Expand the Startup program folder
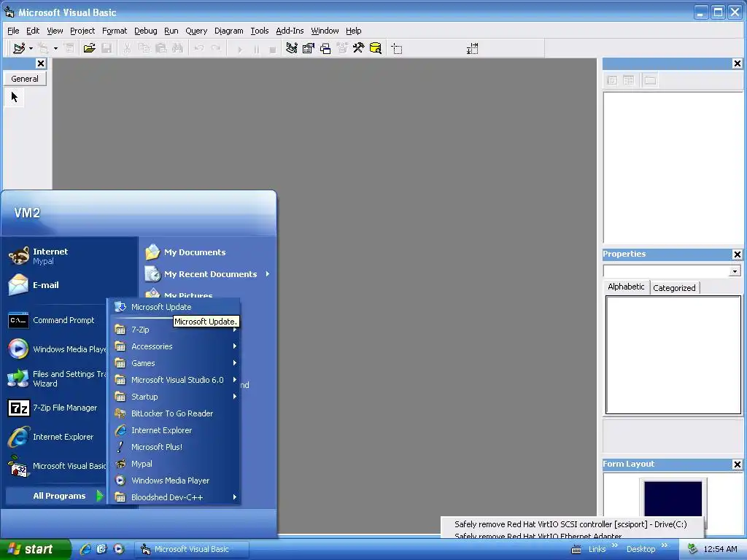747x560 pixels. click(175, 397)
